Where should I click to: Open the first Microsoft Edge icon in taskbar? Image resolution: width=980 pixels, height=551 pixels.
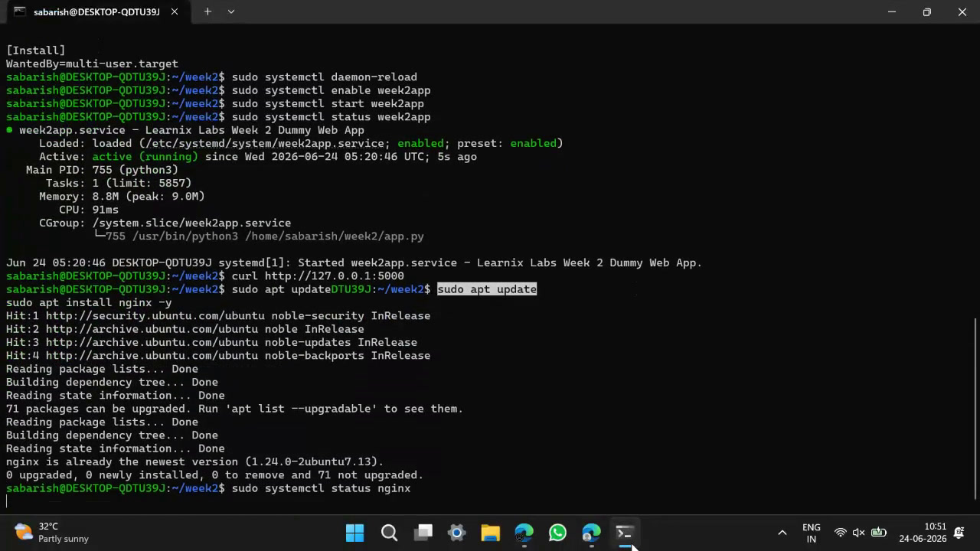click(524, 533)
